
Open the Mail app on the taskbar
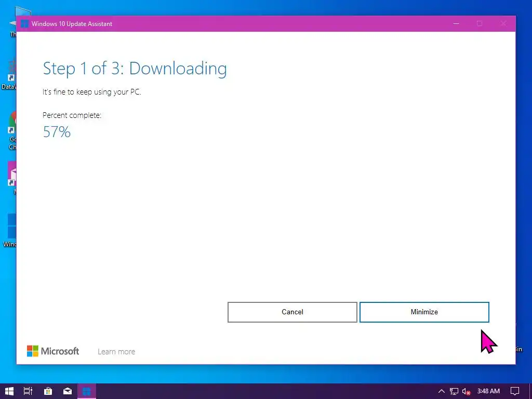coord(68,391)
